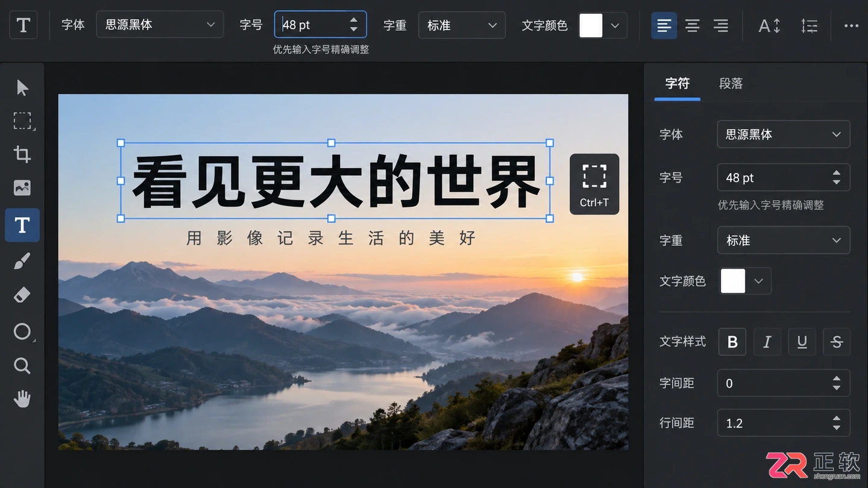Toggle strikethrough text style
This screenshot has height=488, width=868.
pos(837,342)
